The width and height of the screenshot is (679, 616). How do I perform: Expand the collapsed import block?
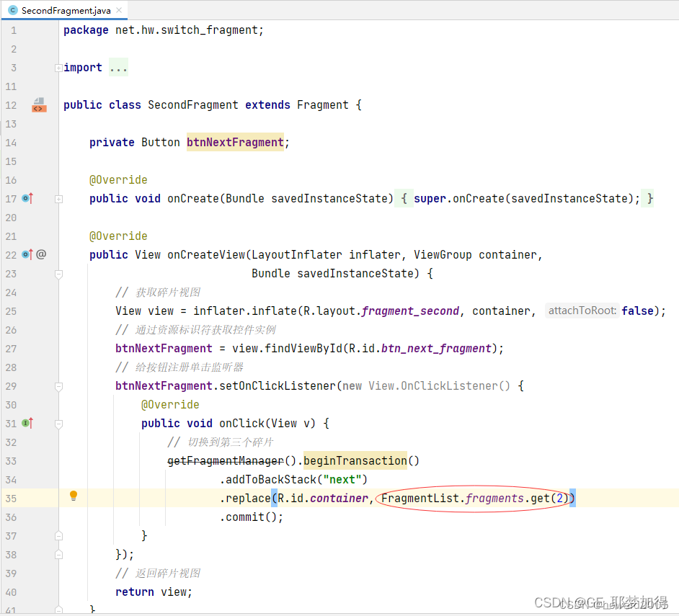58,68
